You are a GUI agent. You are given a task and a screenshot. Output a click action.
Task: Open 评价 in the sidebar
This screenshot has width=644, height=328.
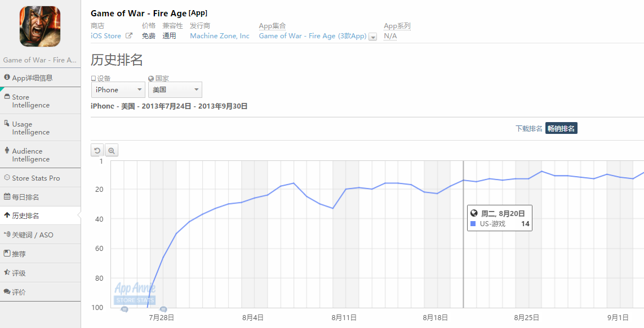click(40, 292)
